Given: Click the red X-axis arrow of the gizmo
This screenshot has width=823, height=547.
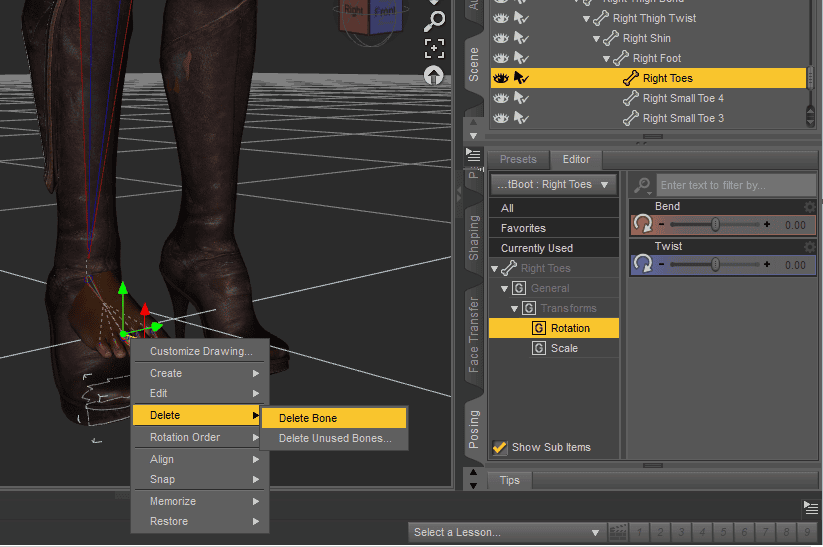Looking at the screenshot, I should [x=145, y=309].
